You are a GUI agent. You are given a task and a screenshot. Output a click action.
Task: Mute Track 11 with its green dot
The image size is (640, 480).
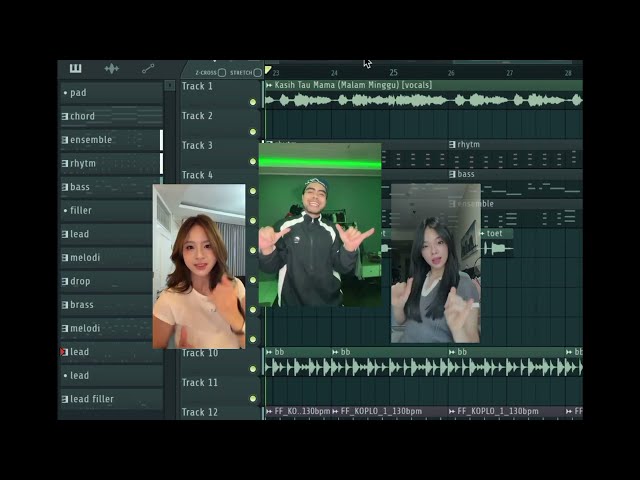coord(253,398)
